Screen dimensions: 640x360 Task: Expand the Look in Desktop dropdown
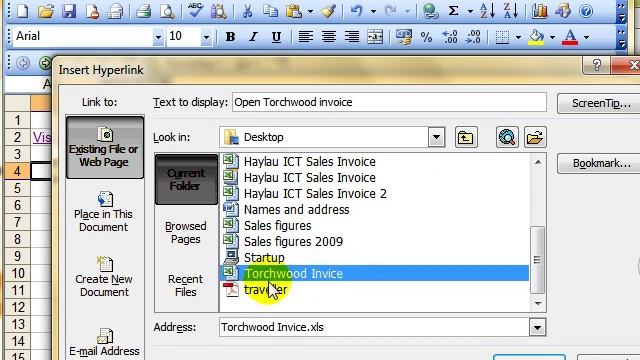436,137
